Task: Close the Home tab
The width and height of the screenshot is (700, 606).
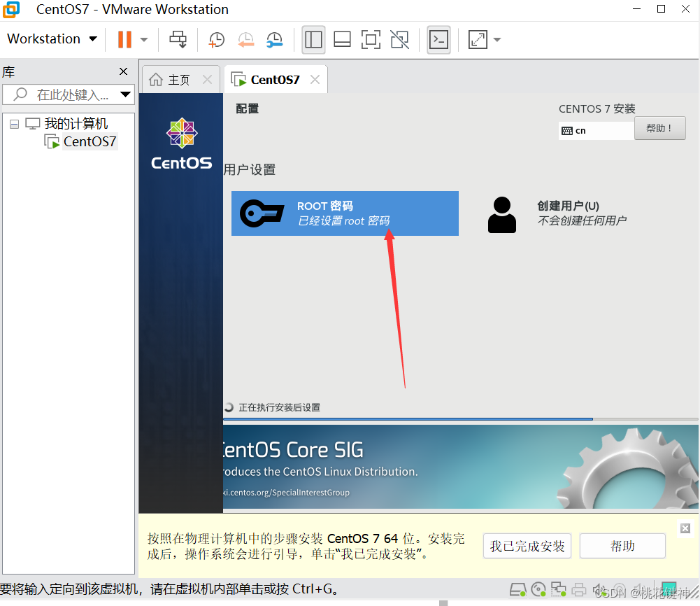Action: click(x=207, y=80)
